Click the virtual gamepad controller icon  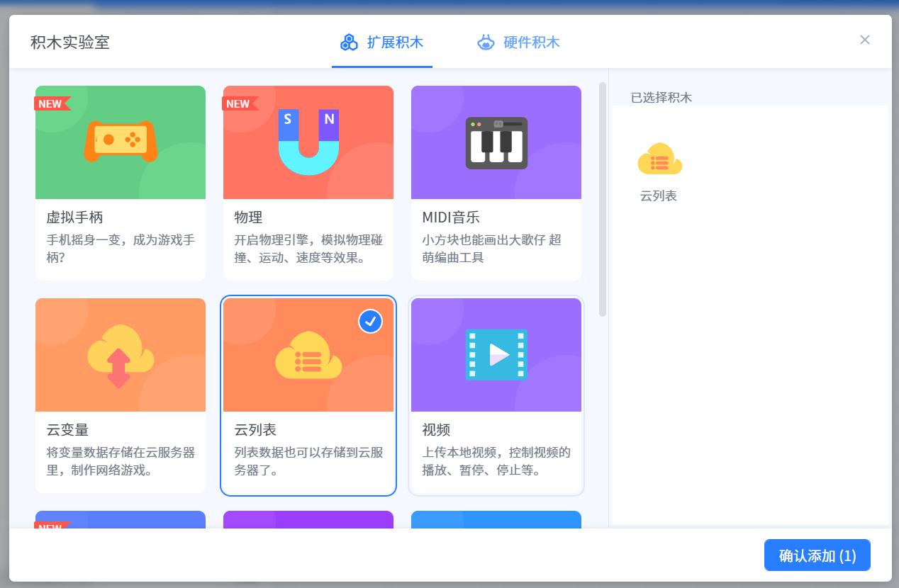(121, 141)
